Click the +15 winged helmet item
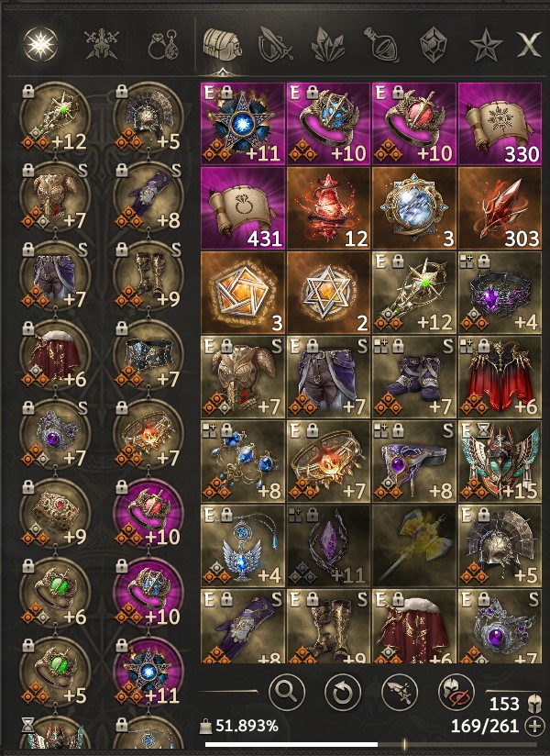 pos(500,461)
